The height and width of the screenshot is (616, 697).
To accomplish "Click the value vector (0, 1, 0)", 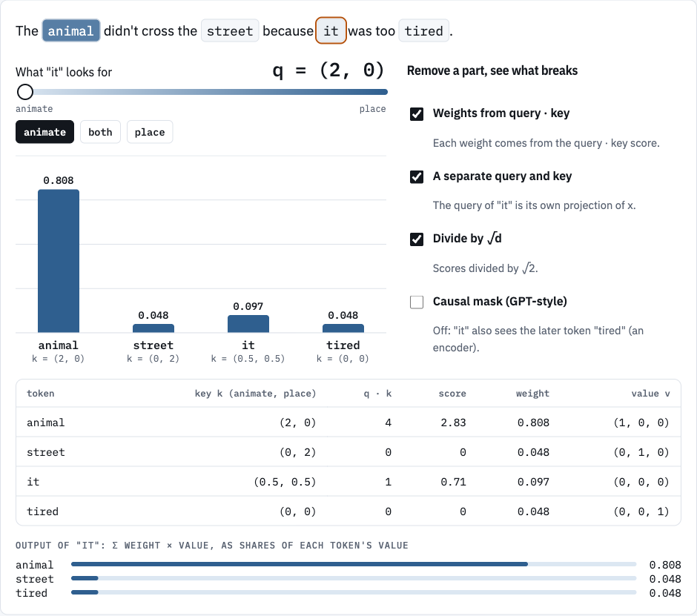I will [x=641, y=452].
